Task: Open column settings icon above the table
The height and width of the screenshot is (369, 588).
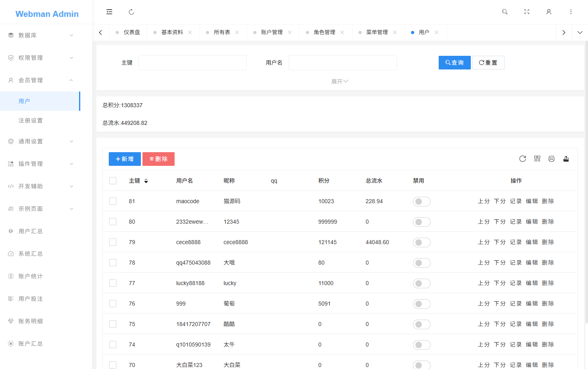Action: tap(537, 159)
